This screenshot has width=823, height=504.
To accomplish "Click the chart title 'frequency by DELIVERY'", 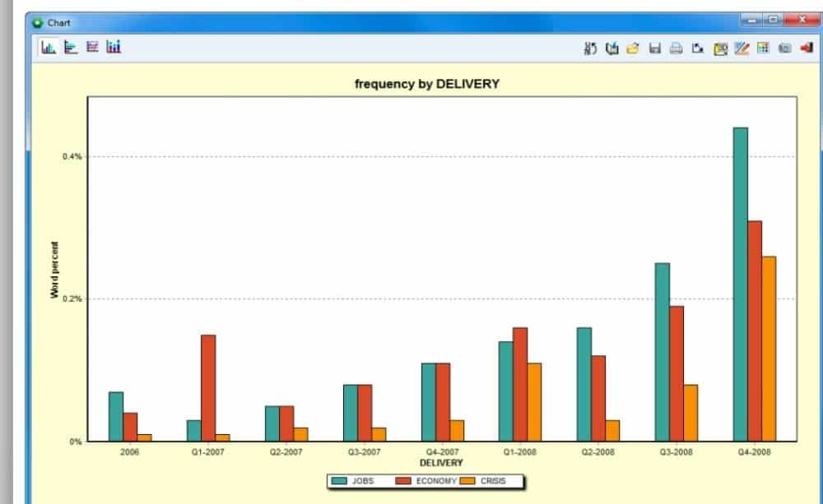I will click(x=426, y=84).
